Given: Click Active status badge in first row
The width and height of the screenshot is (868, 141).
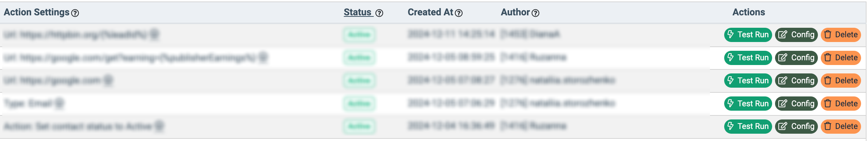Looking at the screenshot, I should [x=359, y=35].
